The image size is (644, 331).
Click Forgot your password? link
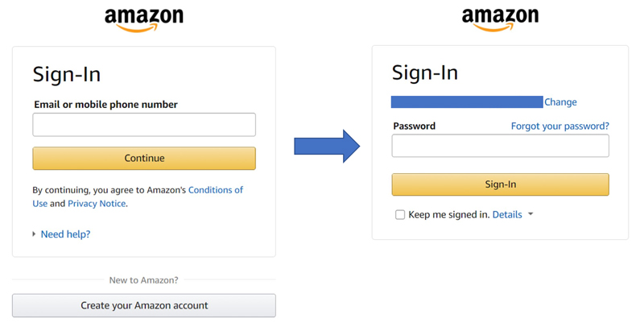click(x=559, y=126)
